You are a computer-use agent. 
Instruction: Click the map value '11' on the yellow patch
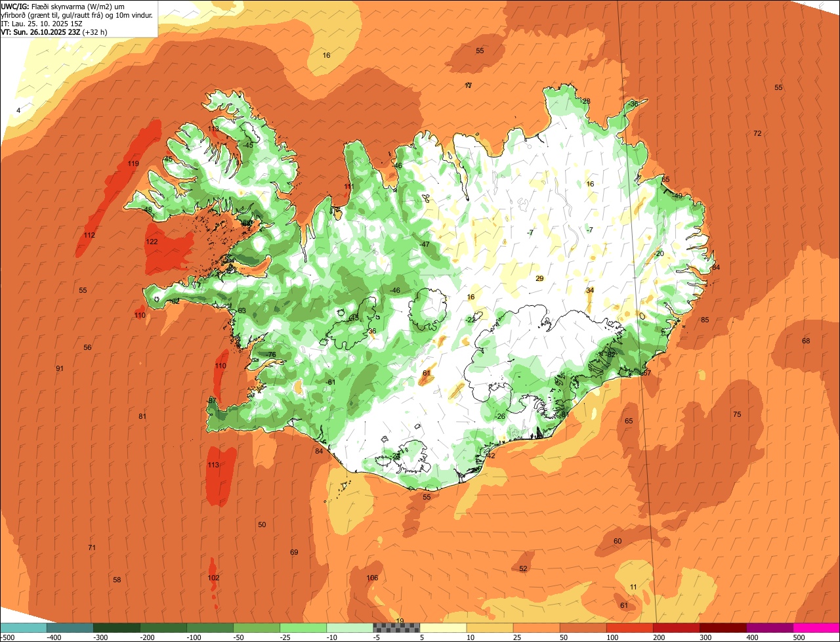pos(633,587)
